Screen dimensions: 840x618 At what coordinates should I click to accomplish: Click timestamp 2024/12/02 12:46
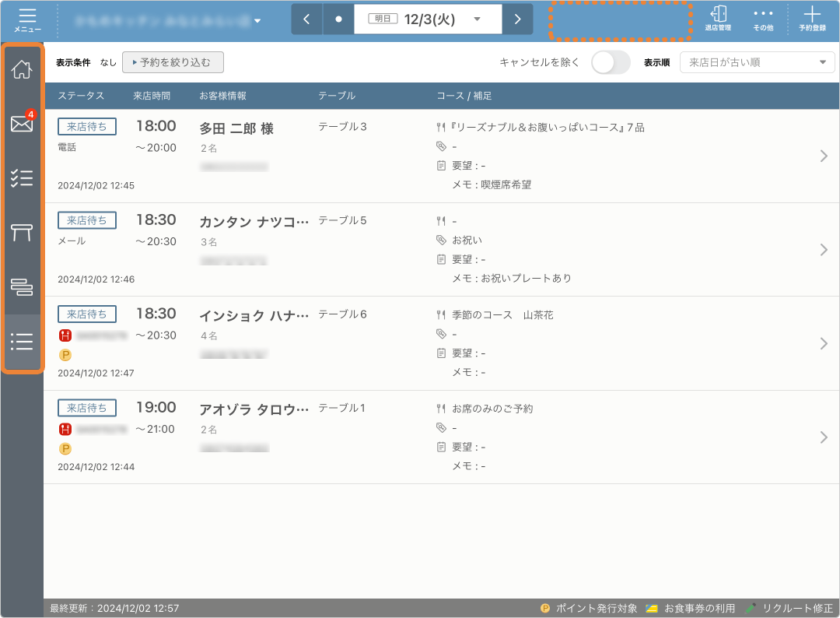point(96,279)
